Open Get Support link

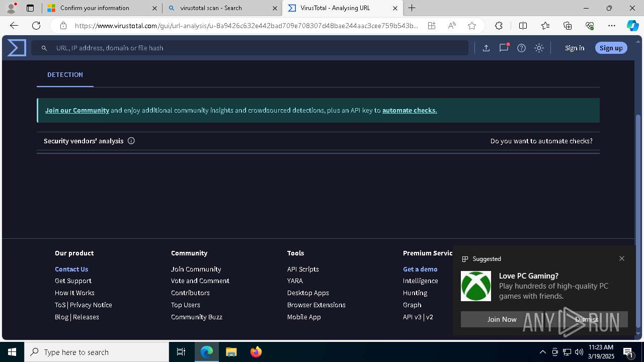click(x=73, y=281)
